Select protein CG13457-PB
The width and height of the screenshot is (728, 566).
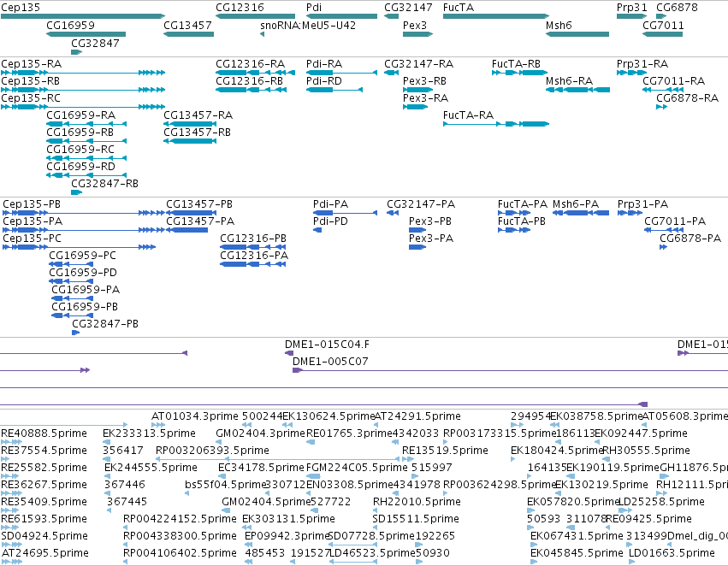pos(199,204)
